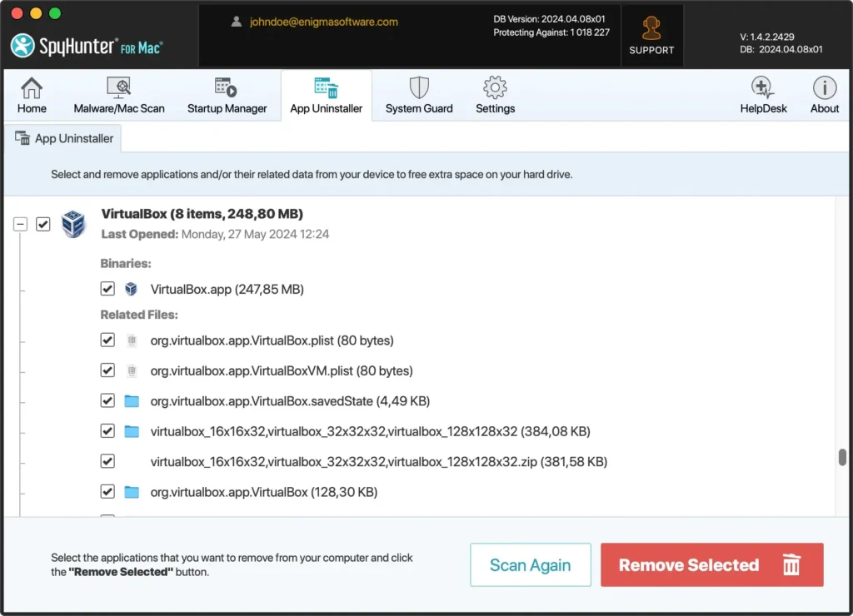Screen dimensions: 853x616
Task: Select the virtualbox_16x16x32 .zip (381,58 KB) text
Action: (x=379, y=462)
